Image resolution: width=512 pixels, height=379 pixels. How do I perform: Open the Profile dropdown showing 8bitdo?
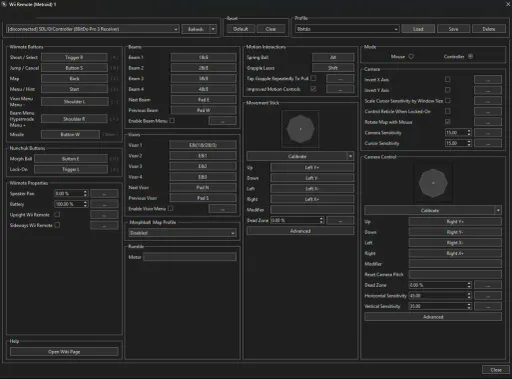pyautogui.click(x=347, y=29)
